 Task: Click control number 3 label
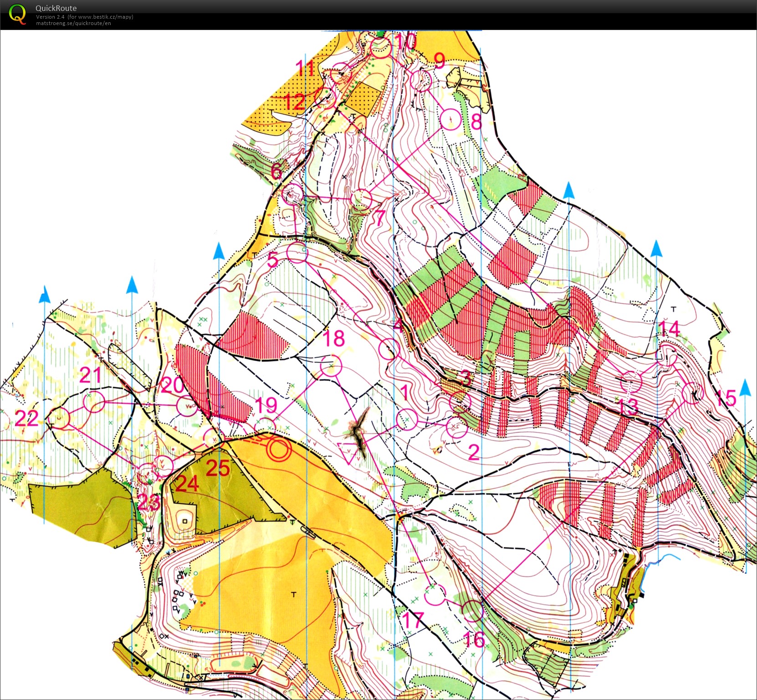pyautogui.click(x=465, y=378)
